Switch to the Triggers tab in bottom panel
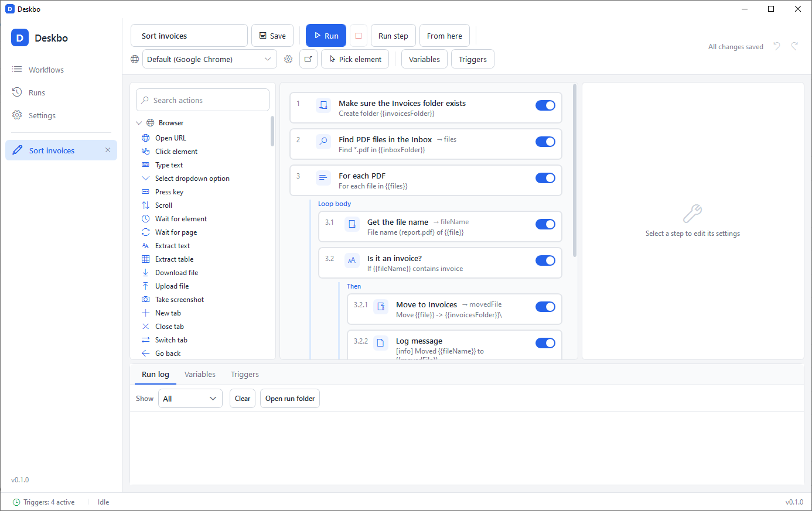812x511 pixels. (245, 375)
